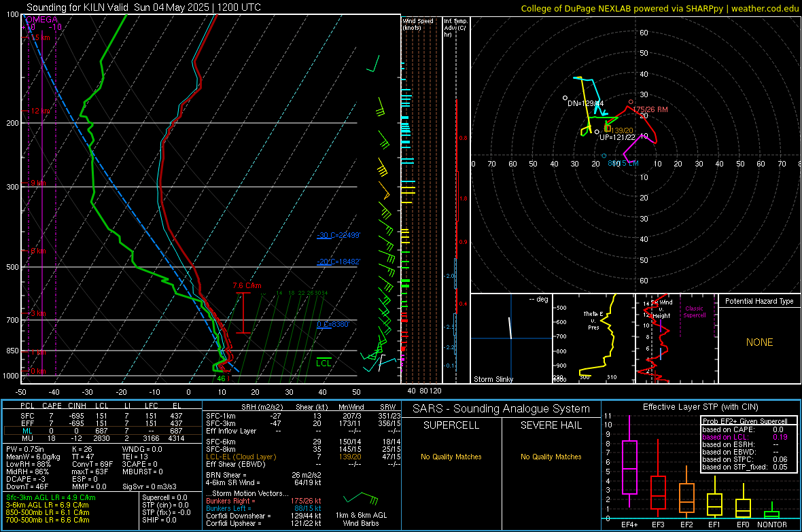Image resolution: width=802 pixels, height=532 pixels.
Task: Click the '15 km' height marker
Action: pos(40,37)
